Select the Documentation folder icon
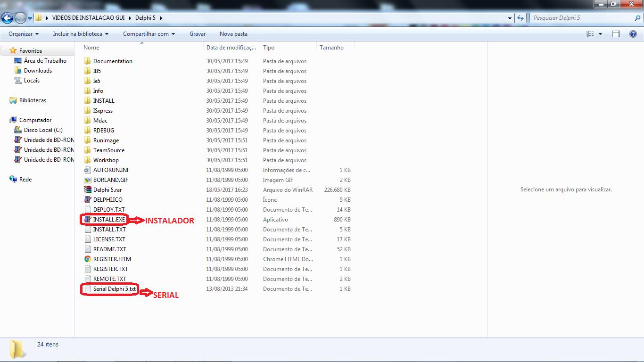This screenshot has height=362, width=644. (x=87, y=61)
